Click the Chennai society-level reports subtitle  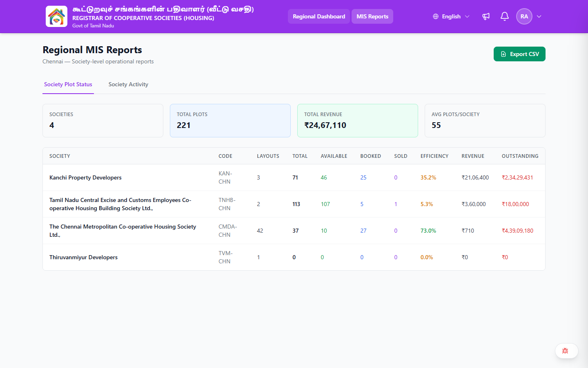click(98, 61)
